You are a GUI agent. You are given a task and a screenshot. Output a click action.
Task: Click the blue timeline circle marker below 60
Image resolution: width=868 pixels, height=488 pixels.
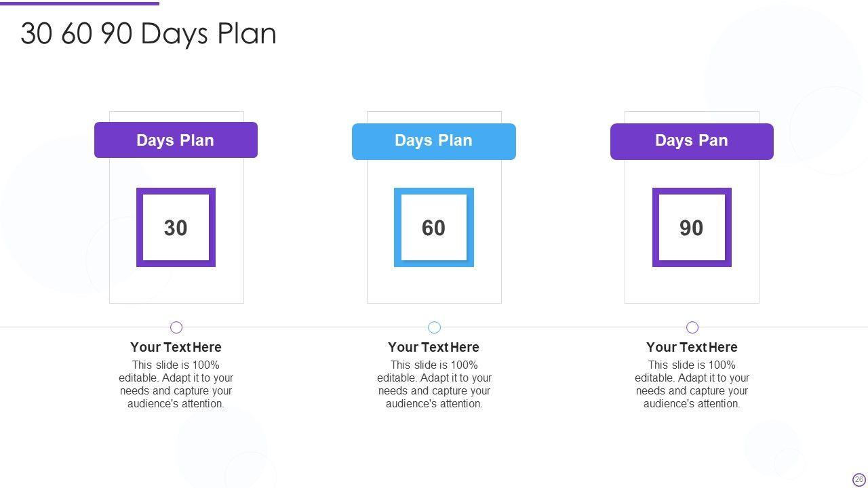click(x=435, y=327)
